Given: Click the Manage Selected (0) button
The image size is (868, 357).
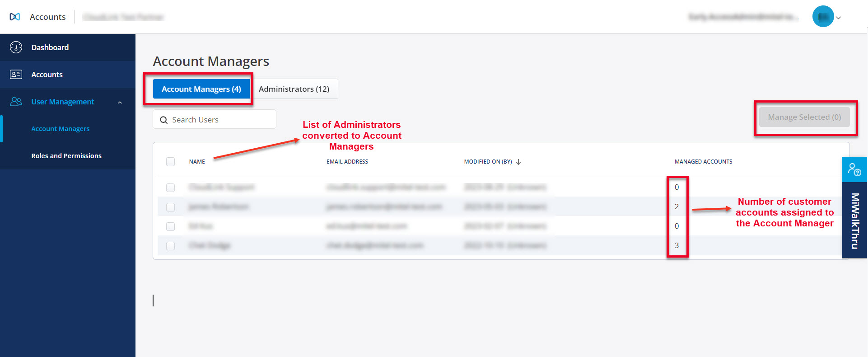Looking at the screenshot, I should pyautogui.click(x=804, y=117).
